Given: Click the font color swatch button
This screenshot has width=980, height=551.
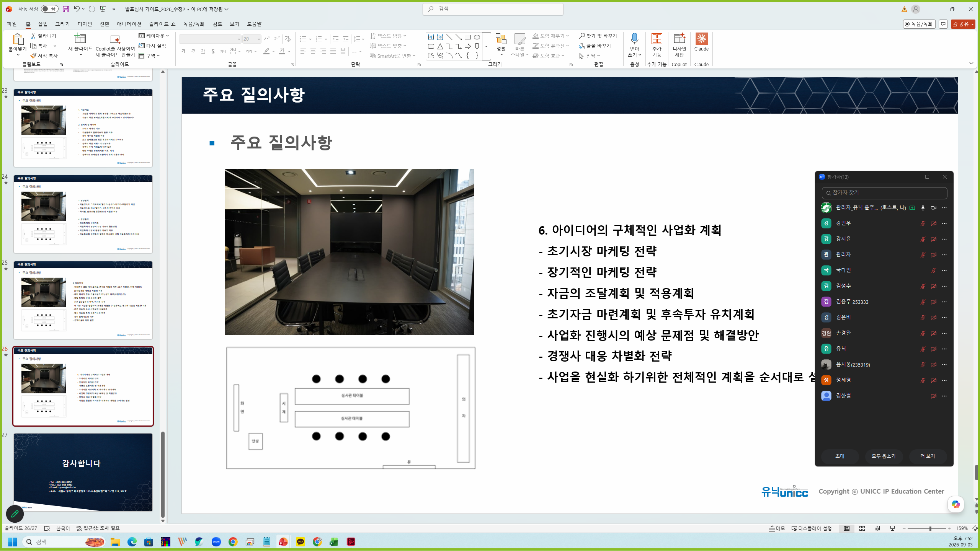Looking at the screenshot, I should [282, 51].
